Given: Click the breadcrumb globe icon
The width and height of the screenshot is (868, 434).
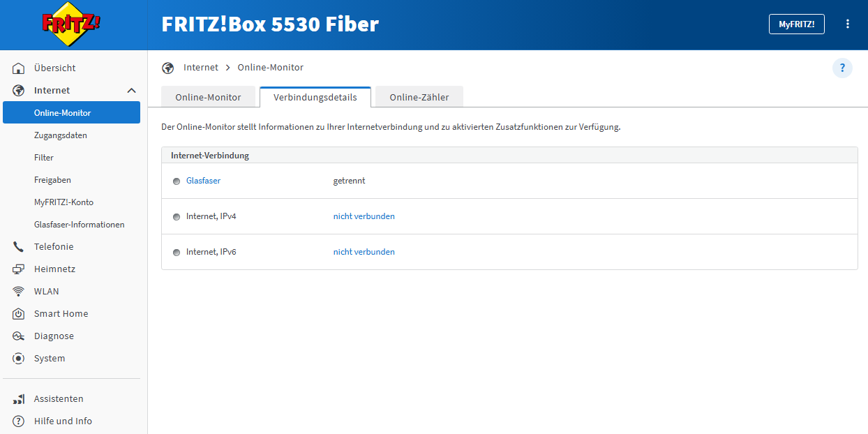Looking at the screenshot, I should 167,68.
